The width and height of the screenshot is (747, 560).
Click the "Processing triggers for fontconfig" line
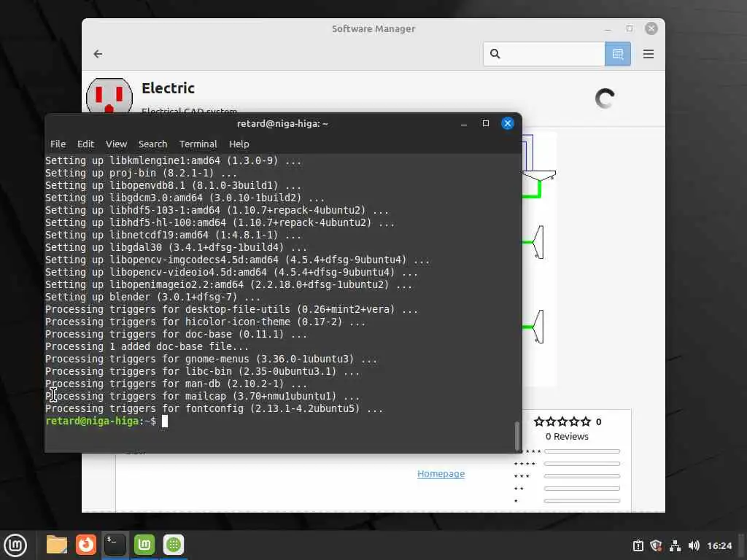214,408
